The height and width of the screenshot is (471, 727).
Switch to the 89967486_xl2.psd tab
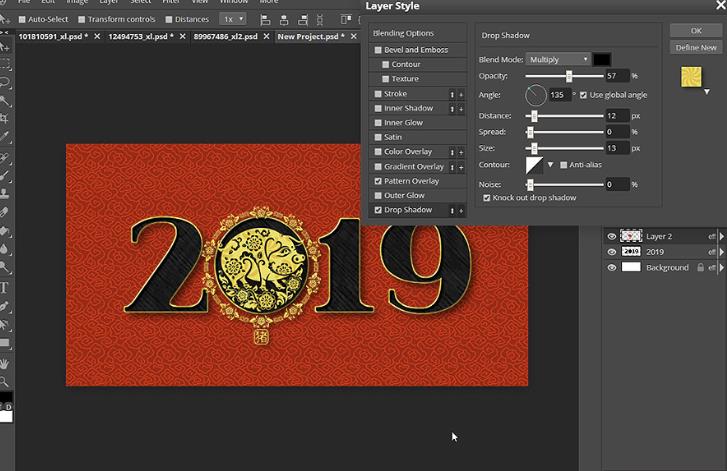point(225,36)
